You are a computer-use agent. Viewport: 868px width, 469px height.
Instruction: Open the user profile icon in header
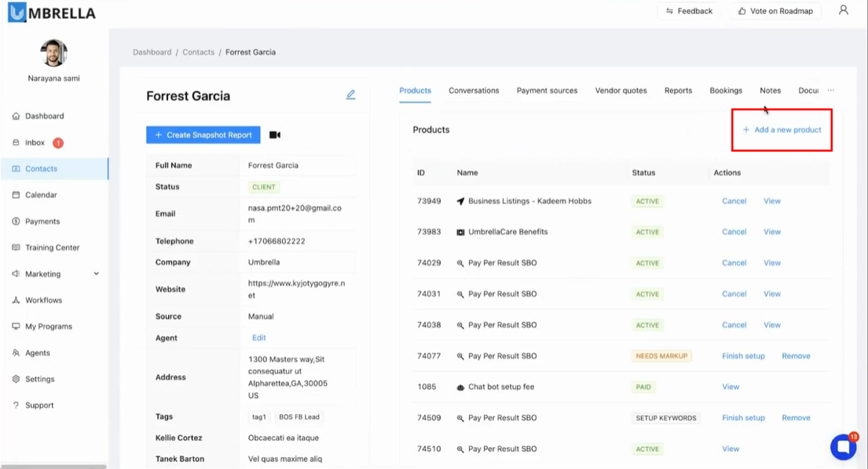[843, 11]
